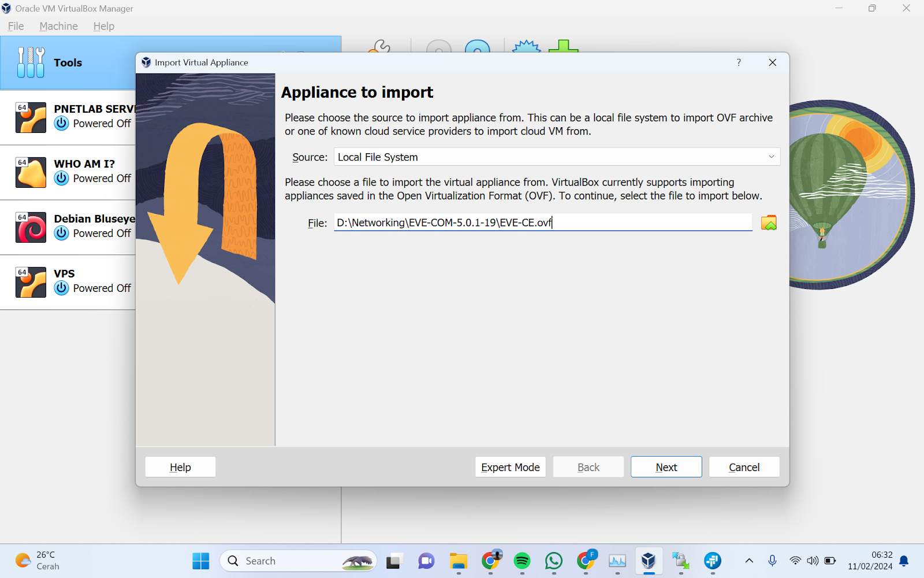Open Spotify from taskbar
Viewport: 924px width, 578px height.
click(x=522, y=561)
